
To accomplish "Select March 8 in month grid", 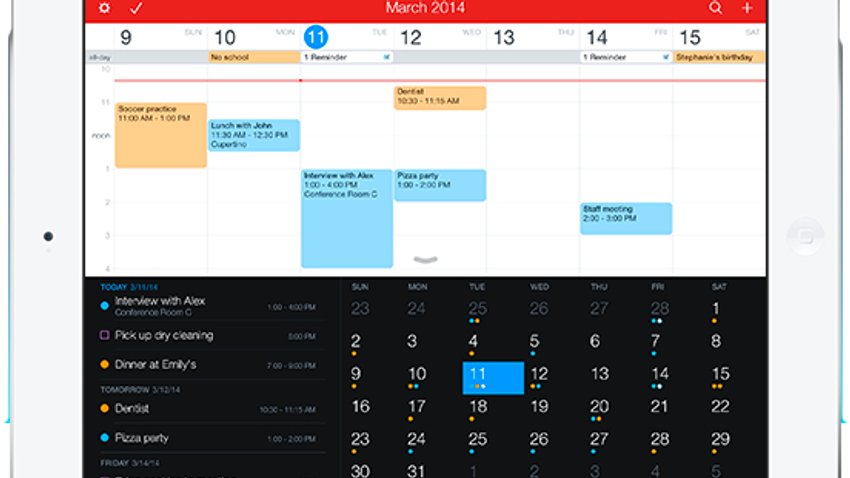I will tap(716, 341).
